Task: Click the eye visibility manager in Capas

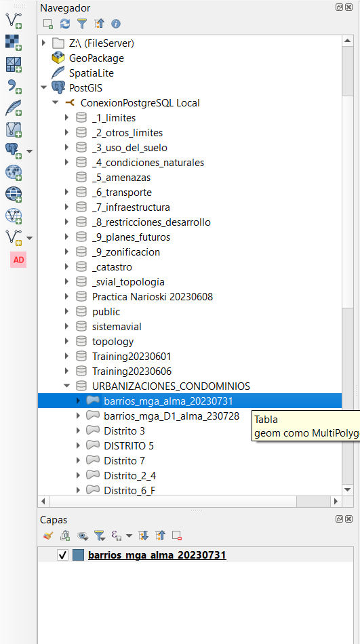Action: click(83, 536)
